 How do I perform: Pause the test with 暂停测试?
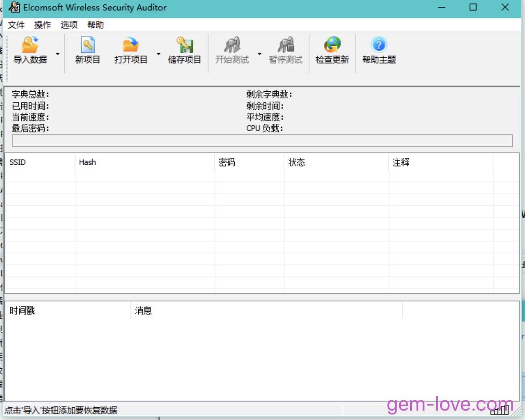[x=286, y=51]
